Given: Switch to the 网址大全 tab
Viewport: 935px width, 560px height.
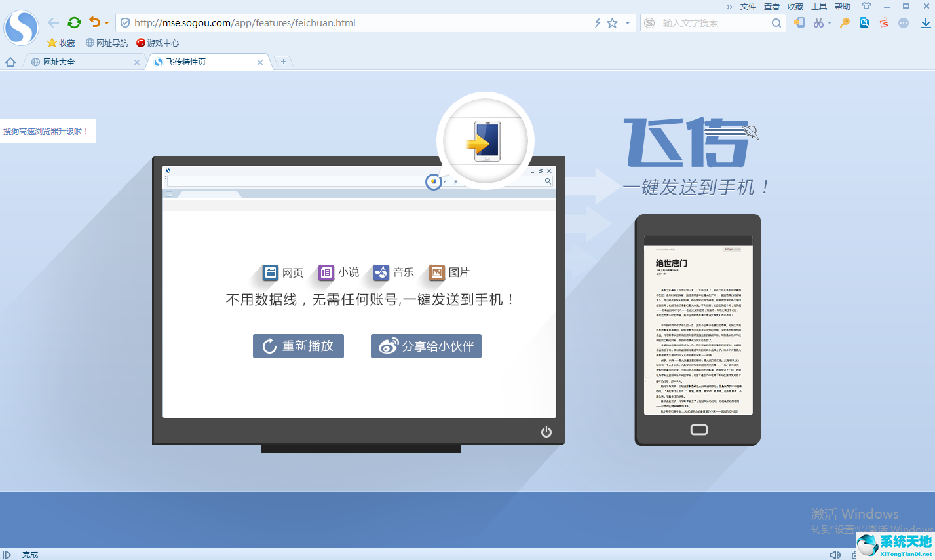Looking at the screenshot, I should [x=84, y=62].
